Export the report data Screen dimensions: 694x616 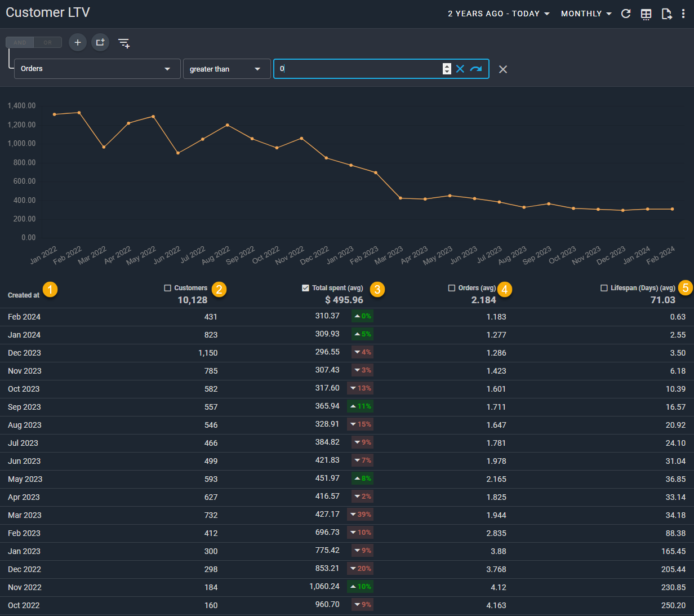(666, 14)
